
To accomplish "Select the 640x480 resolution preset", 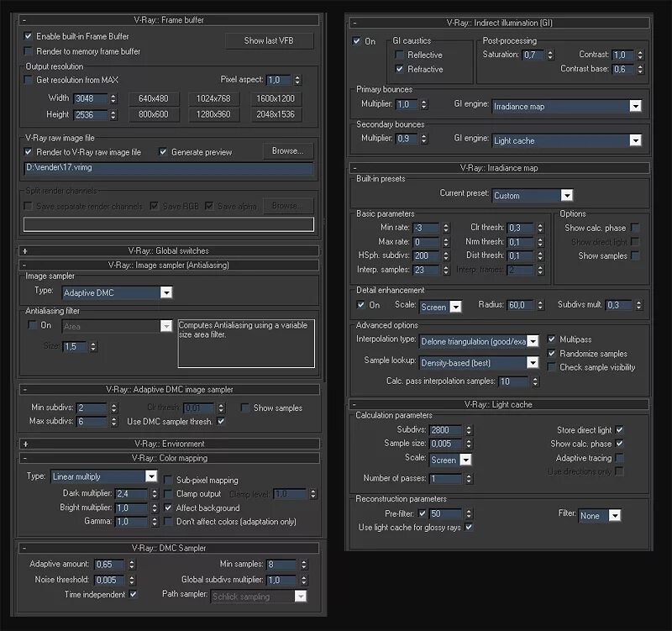I will [154, 98].
